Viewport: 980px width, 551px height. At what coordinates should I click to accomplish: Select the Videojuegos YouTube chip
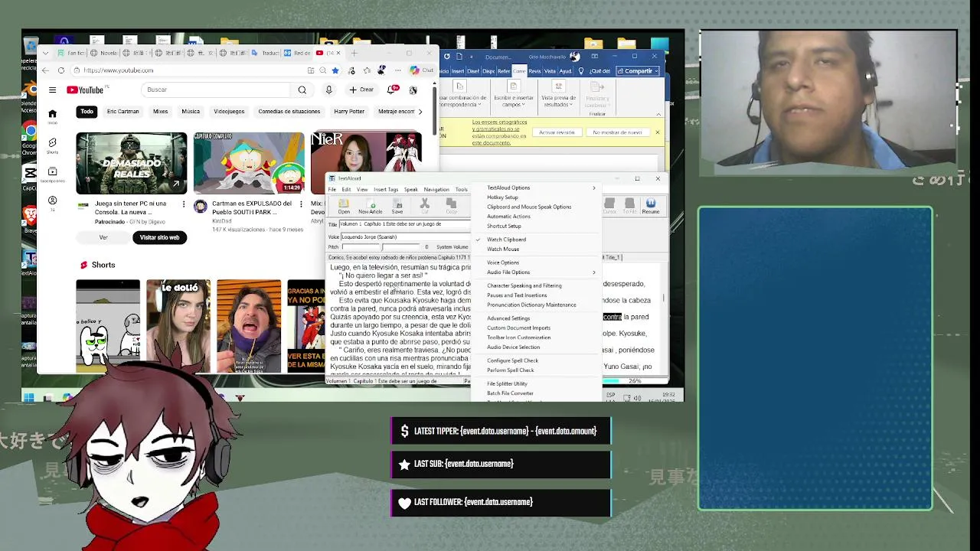229,112
